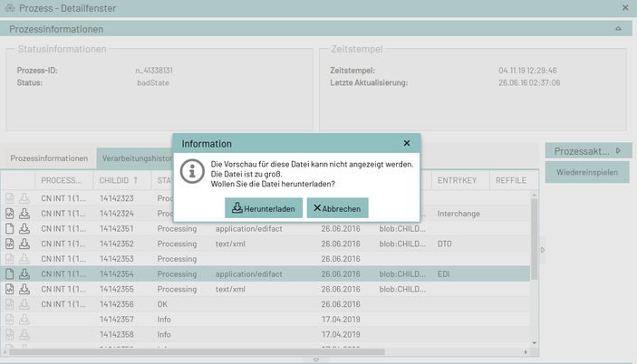
Task: Click the download icon for row 14142355
Action: point(25,289)
